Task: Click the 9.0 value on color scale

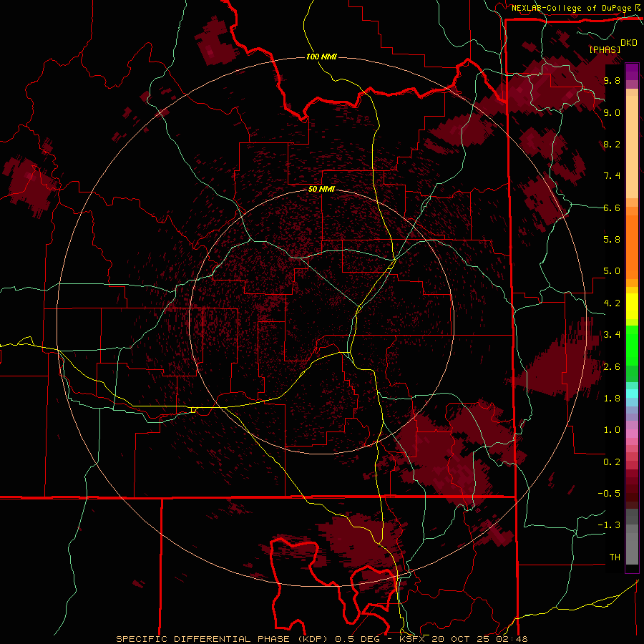Action: point(612,112)
